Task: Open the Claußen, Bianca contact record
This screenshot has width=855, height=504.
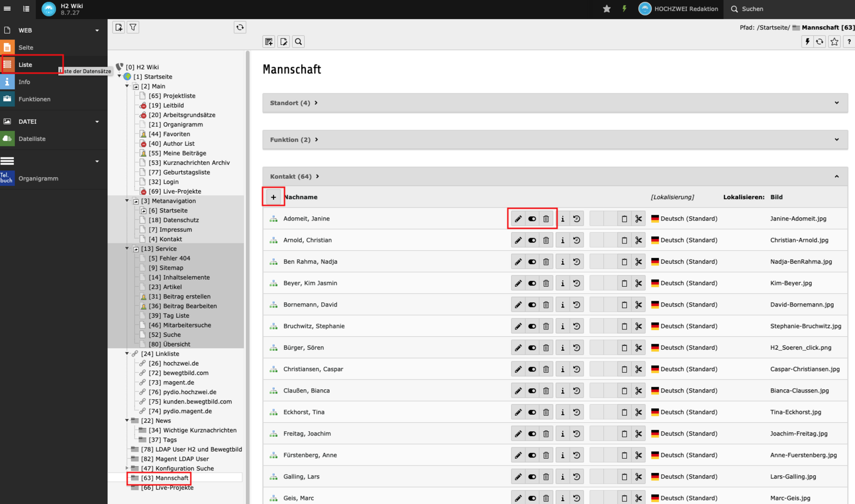Action: 306,391
